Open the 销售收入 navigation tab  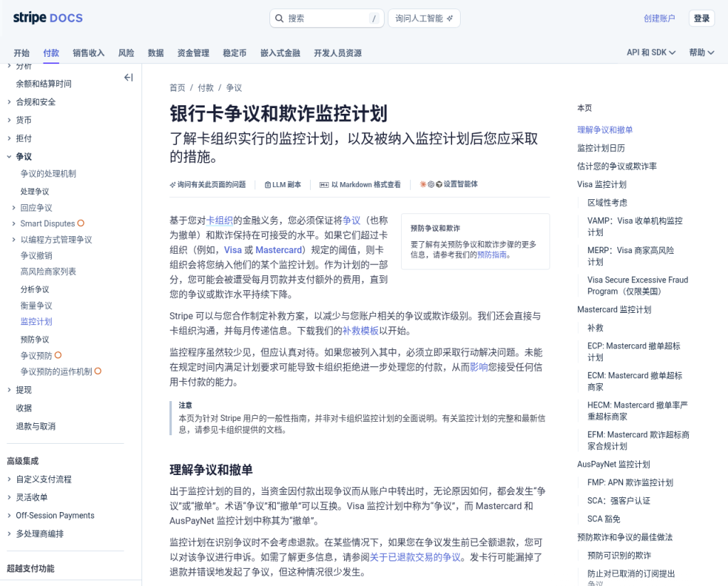pos(89,53)
